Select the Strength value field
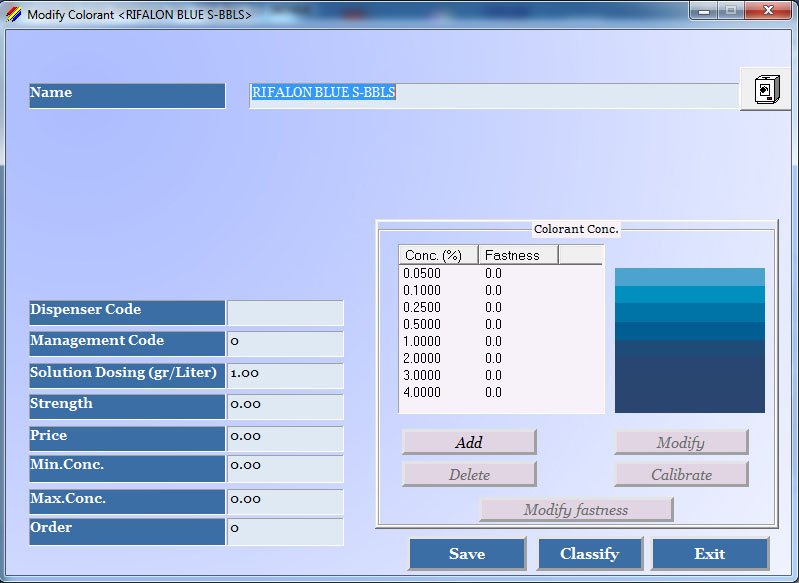This screenshot has width=799, height=583. (x=285, y=406)
